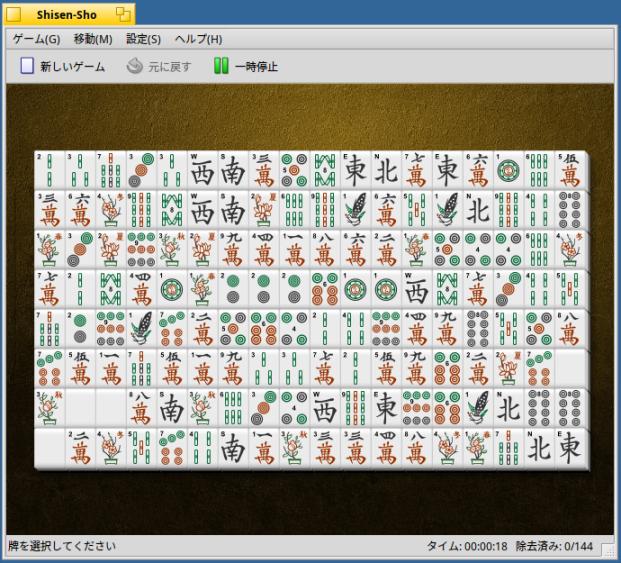
Task: Select 2 circles tile between 7 bamboo and 9 circles
Action: (80, 329)
